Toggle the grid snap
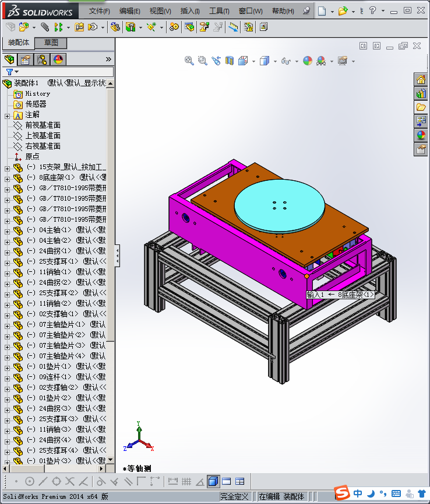The width and height of the screenshot is (430, 504). point(186,481)
